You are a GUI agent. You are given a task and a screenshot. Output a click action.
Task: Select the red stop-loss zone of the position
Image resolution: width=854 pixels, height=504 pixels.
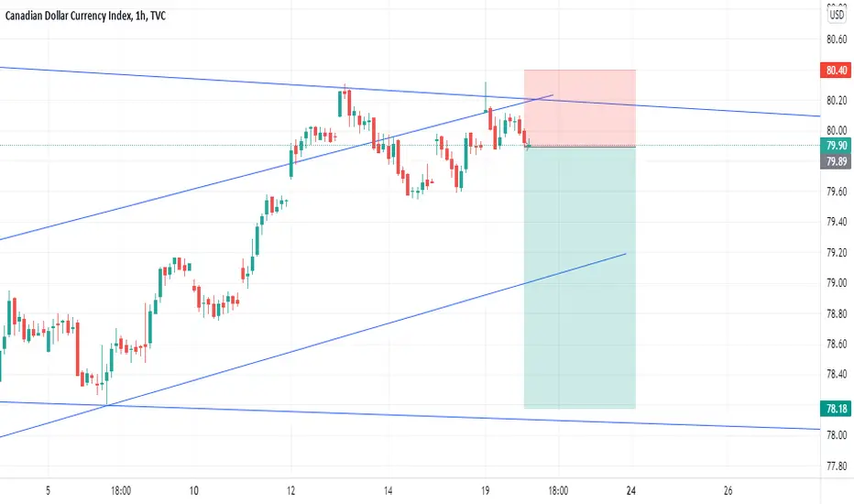click(x=579, y=108)
